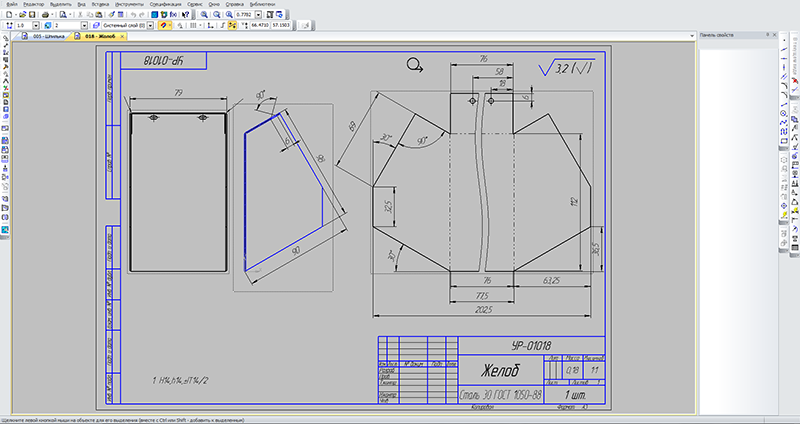Viewport: 800px width, 424px height.
Task: Toggle the snapping magnet button
Action: tap(163, 25)
